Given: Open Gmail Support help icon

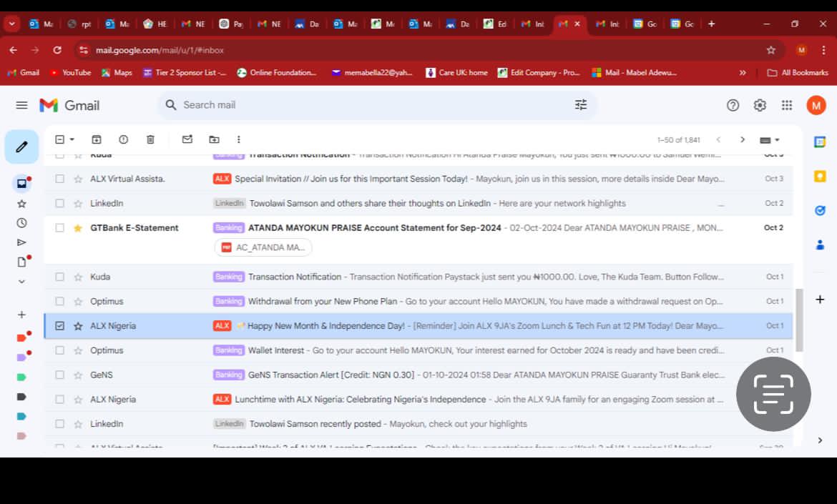Looking at the screenshot, I should pyautogui.click(x=733, y=105).
